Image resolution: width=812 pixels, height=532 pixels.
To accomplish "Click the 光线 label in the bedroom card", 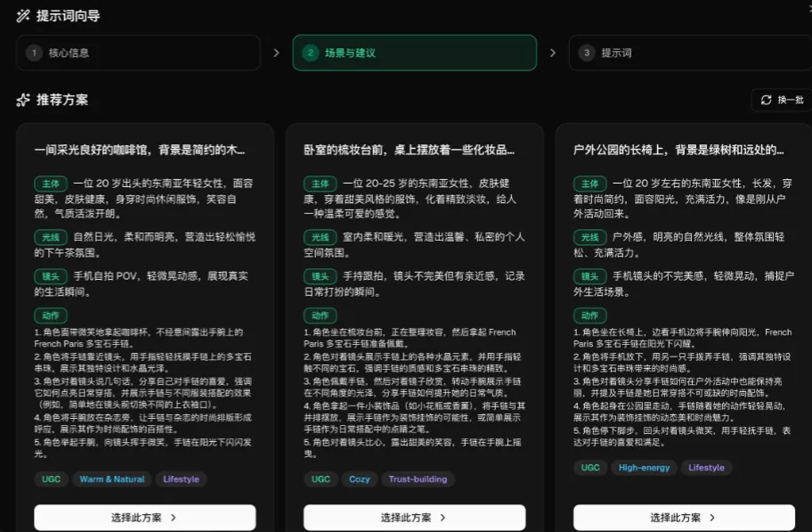I will pos(320,237).
